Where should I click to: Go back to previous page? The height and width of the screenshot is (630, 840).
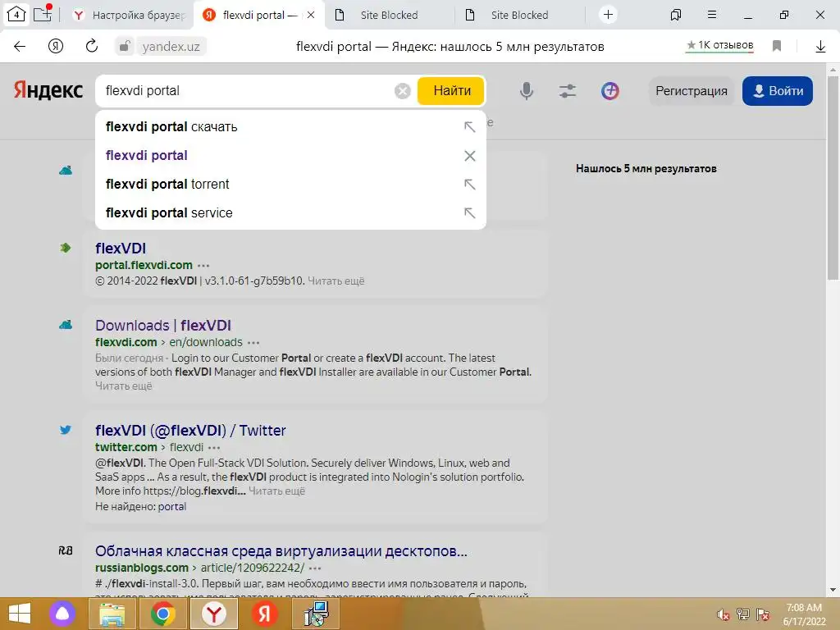click(20, 46)
